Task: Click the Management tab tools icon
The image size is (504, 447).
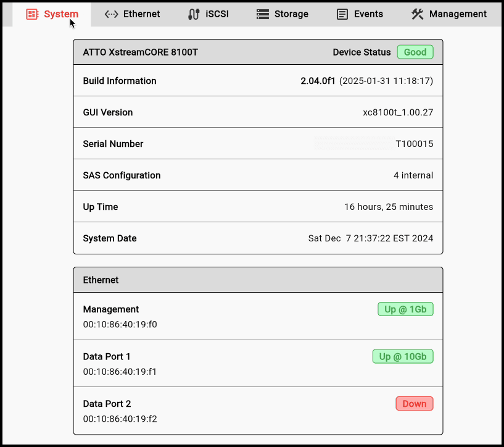Action: 418,14
